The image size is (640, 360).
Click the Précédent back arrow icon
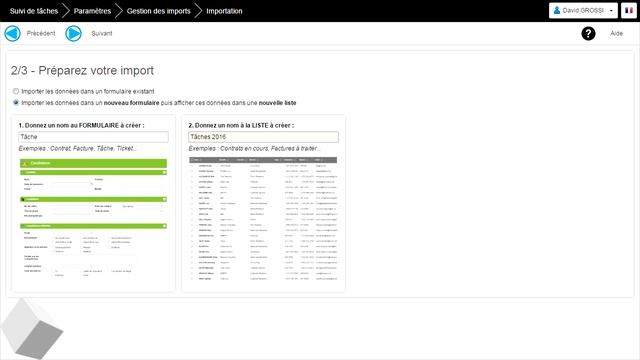click(x=13, y=33)
